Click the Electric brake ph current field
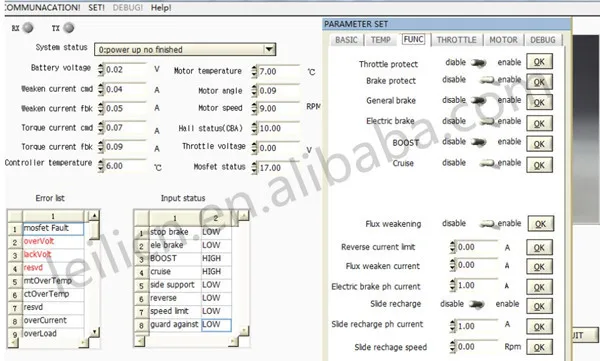Screen dimensions: 600x361 coord(477,286)
